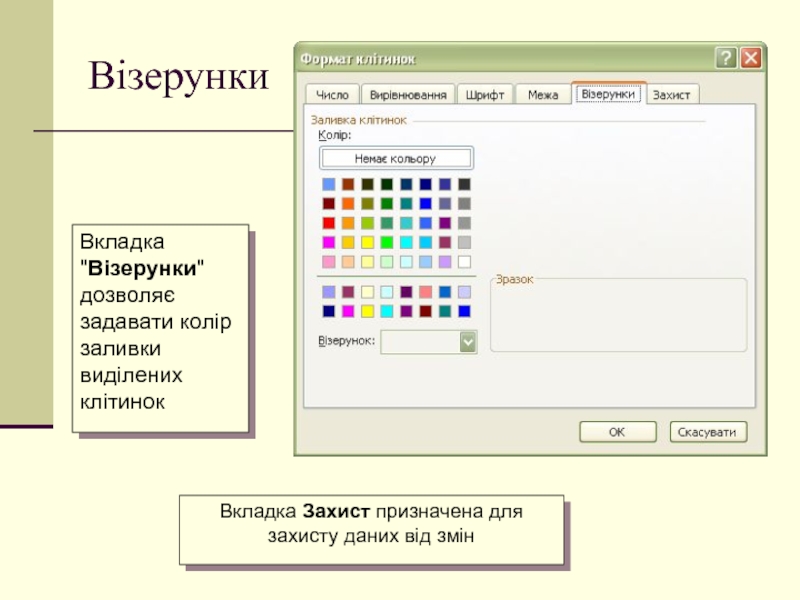Click the Візерунок: label

346,341
